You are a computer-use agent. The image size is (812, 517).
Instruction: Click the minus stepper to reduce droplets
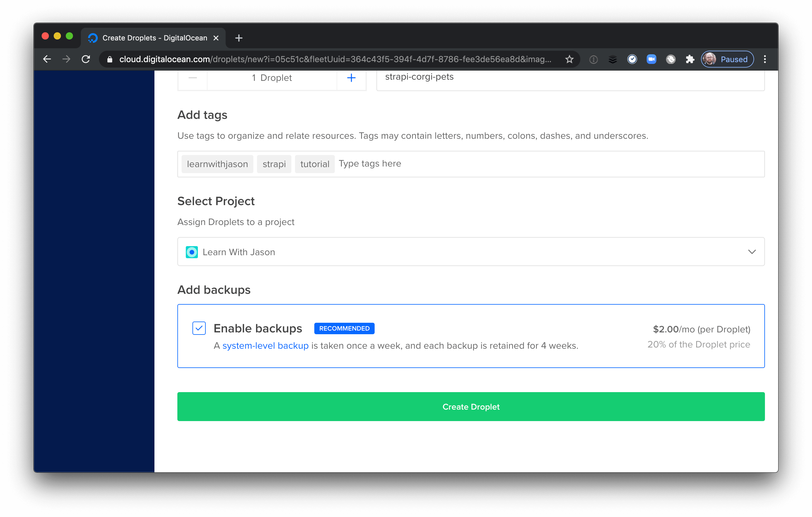(x=192, y=78)
